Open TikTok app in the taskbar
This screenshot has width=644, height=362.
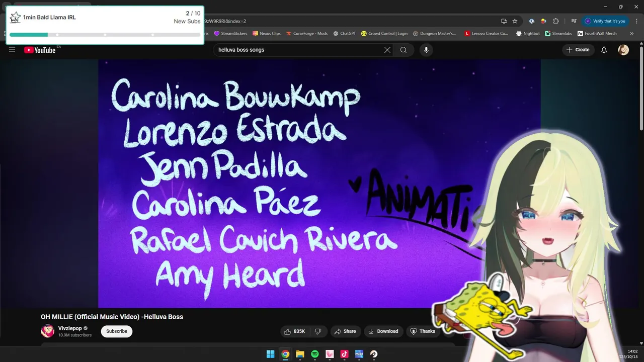344,354
